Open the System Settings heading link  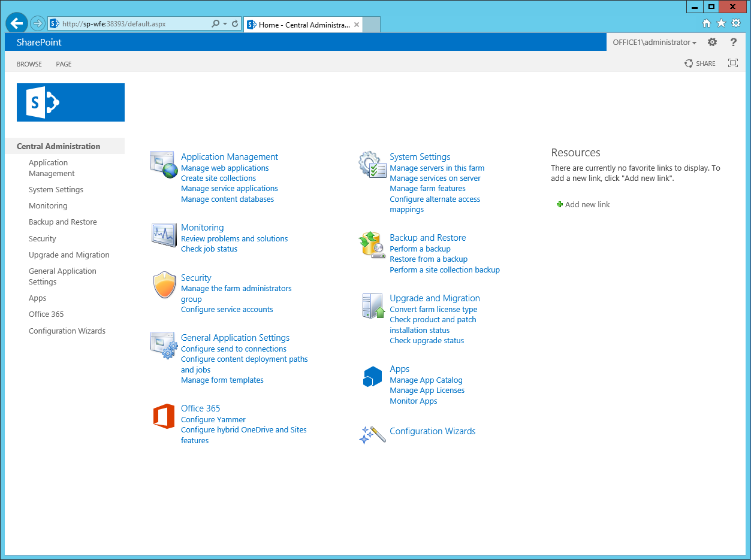[420, 157]
